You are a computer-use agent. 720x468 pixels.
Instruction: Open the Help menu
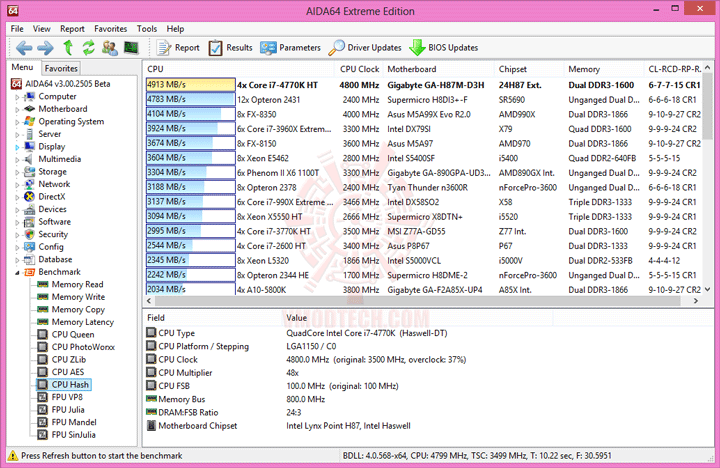coord(175,28)
